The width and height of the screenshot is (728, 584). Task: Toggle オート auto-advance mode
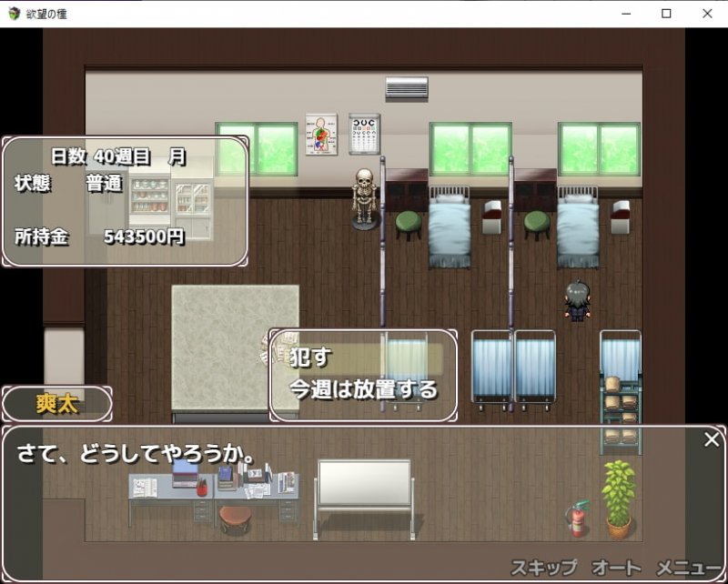tap(616, 568)
